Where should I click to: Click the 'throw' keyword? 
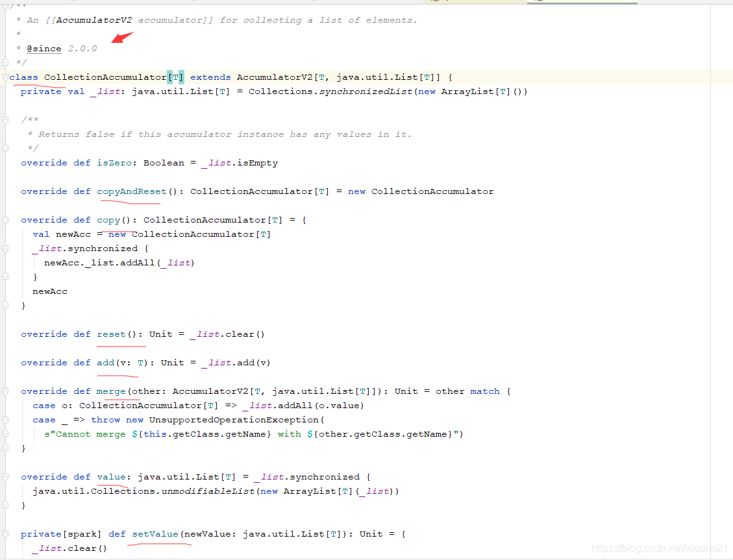106,420
